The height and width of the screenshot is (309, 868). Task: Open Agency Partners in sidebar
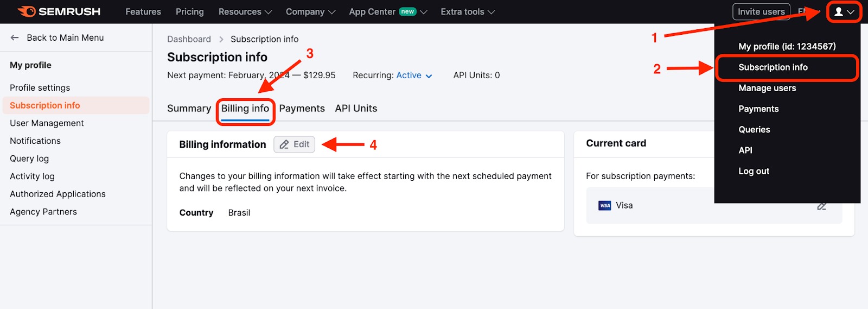pyautogui.click(x=43, y=212)
